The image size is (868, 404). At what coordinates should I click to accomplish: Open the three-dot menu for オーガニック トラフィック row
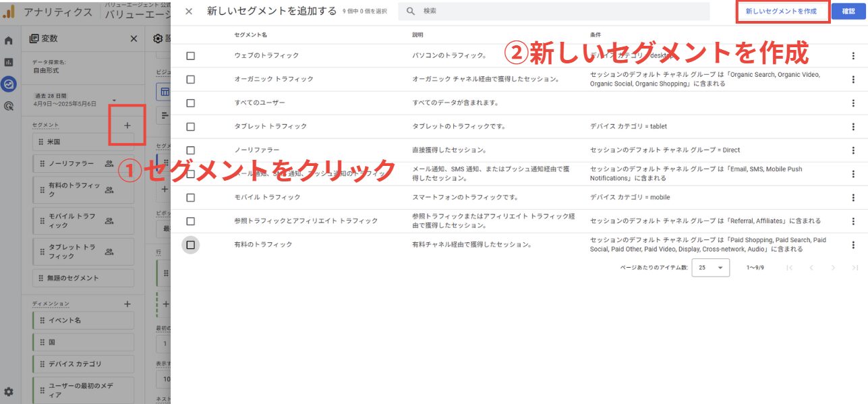(x=853, y=80)
